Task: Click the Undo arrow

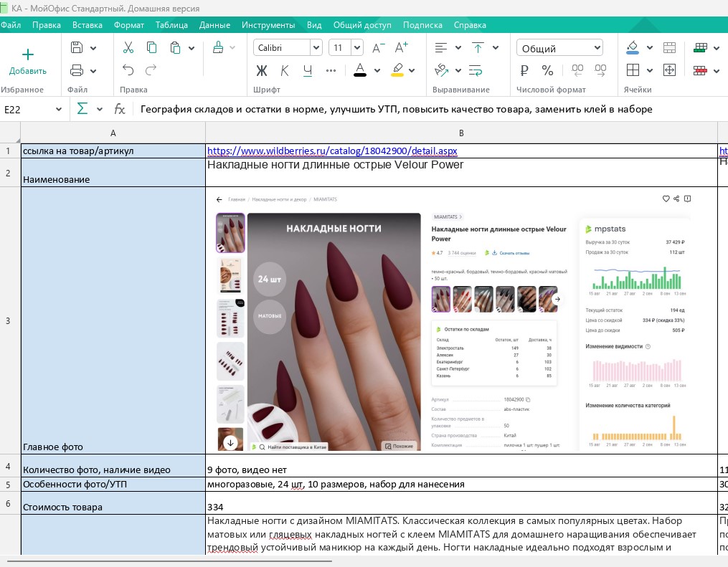Action: [128, 70]
